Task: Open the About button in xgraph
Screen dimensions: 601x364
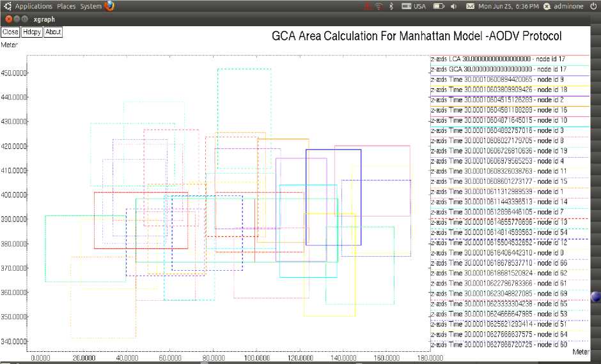Action: click(x=53, y=32)
